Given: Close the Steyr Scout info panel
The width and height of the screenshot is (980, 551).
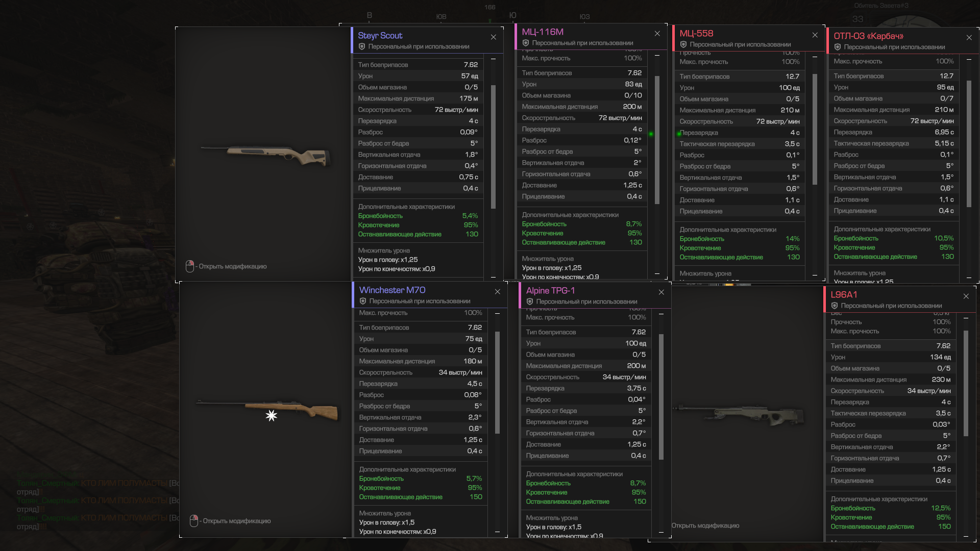Looking at the screenshot, I should (x=493, y=37).
